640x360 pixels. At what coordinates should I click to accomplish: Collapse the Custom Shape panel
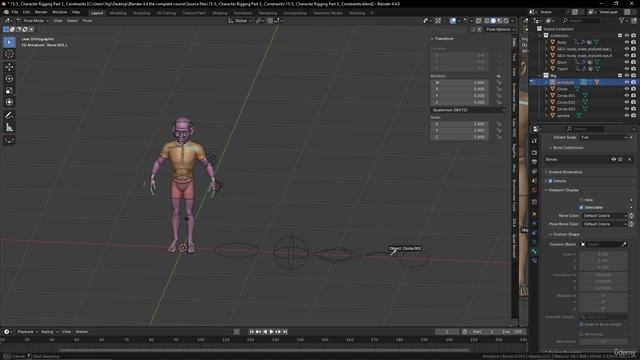tap(565, 234)
